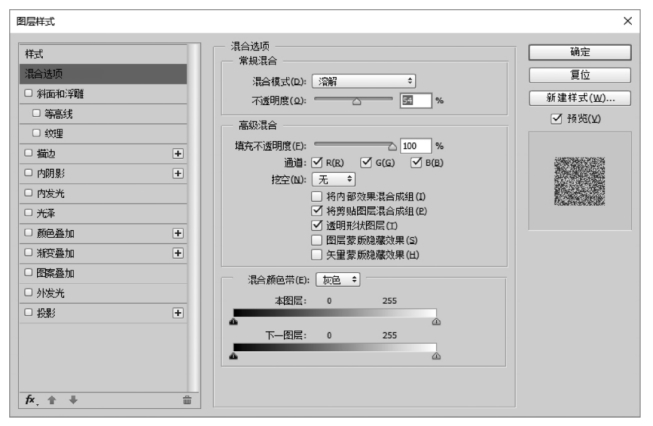Enable the 内发光 checkbox
Viewport: 653px width, 426px height.
click(x=28, y=192)
